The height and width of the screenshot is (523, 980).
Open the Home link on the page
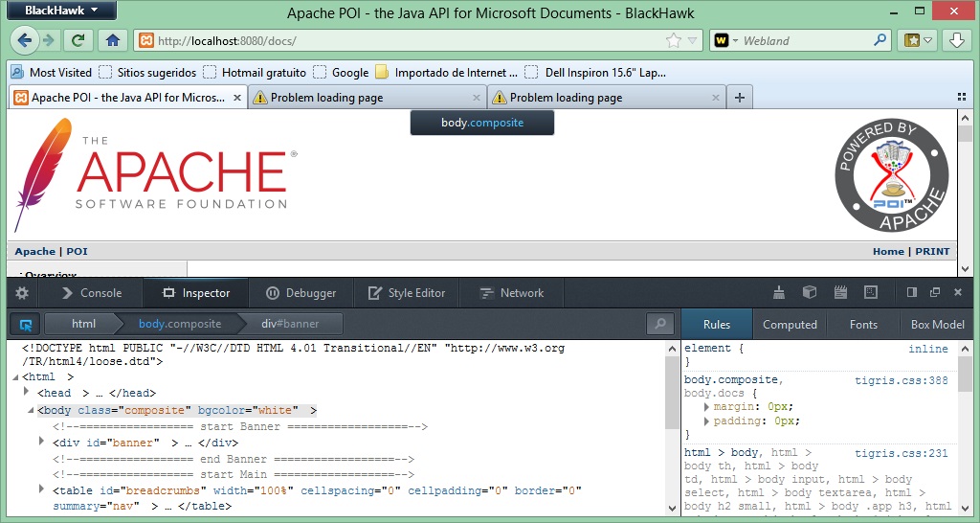point(888,252)
